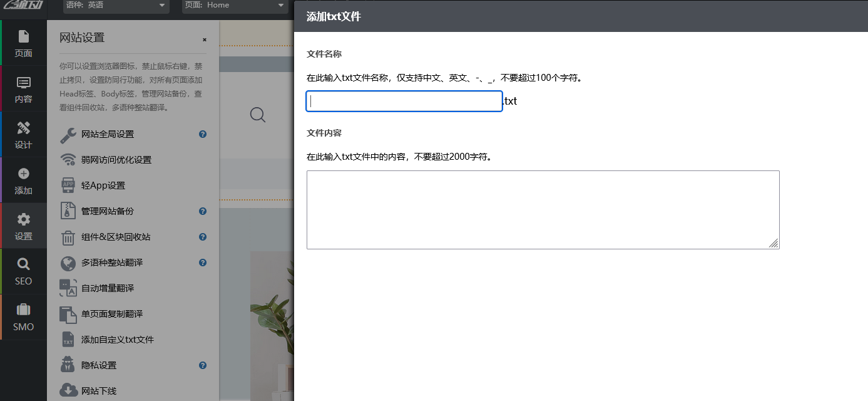
Task: Switch to the SEO sidebar tab
Action: coord(23,271)
